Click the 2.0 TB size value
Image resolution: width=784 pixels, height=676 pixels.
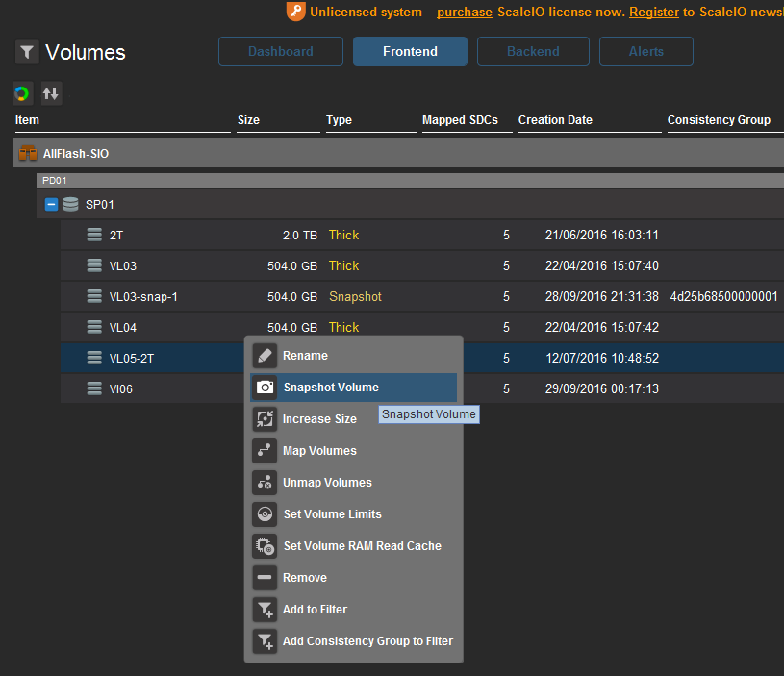click(299, 235)
